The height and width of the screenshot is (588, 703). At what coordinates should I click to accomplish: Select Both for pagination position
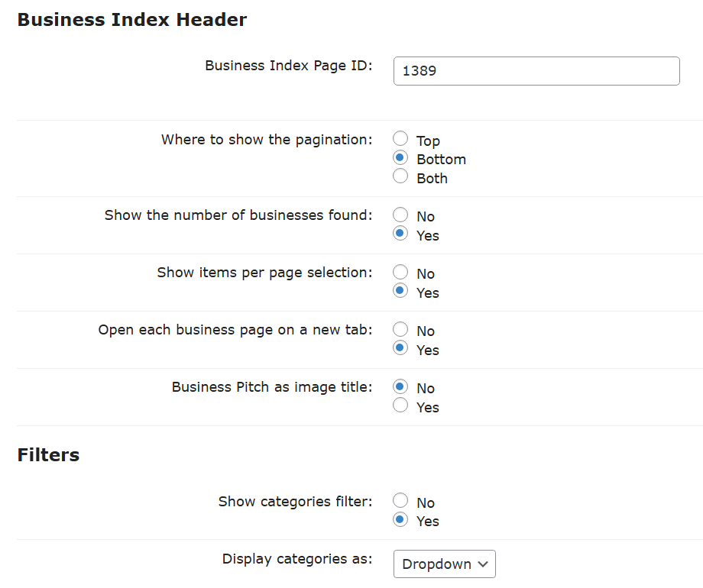coord(400,176)
